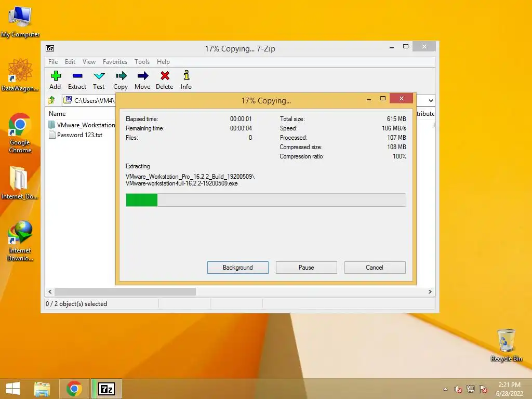This screenshot has height=399, width=532.
Task: Click the scrollbar right arrow
Action: 430,291
